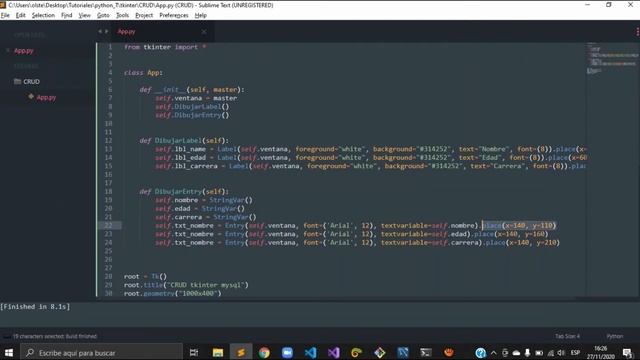
Task: Open the orange round taskbar app
Action: [449, 352]
